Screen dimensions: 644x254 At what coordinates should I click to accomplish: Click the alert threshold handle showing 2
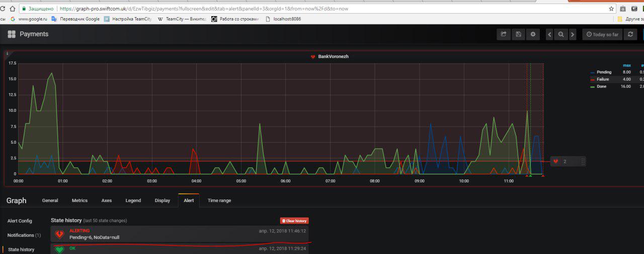568,161
